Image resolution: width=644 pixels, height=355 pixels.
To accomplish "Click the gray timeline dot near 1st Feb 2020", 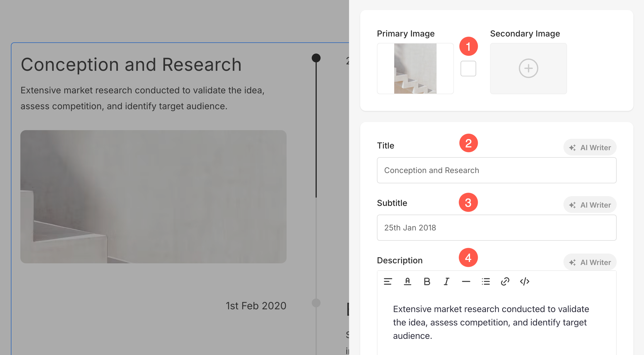I will 316,303.
